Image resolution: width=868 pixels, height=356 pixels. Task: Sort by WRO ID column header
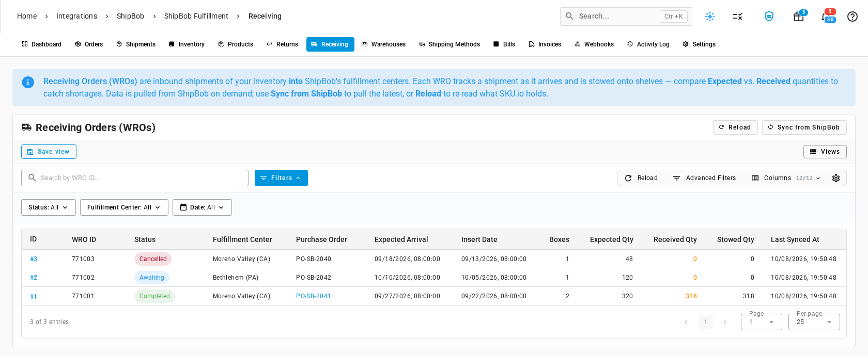click(x=84, y=239)
